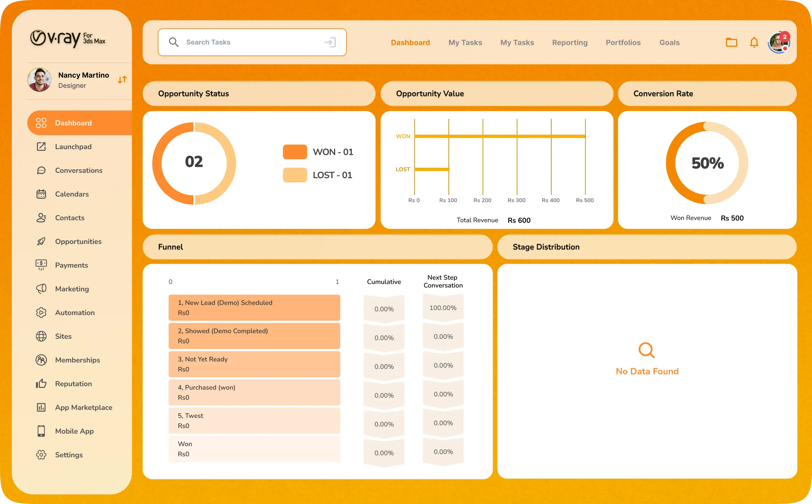
Task: Open profile avatar menu with badge
Action: click(779, 42)
